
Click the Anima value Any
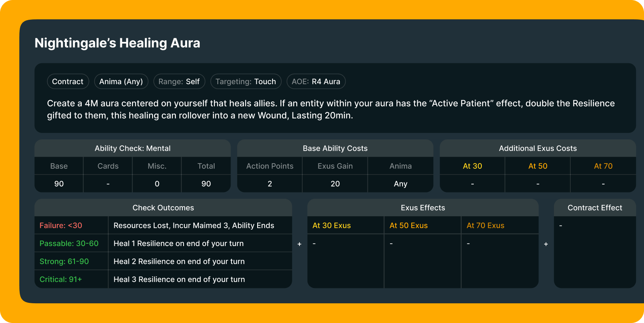pyautogui.click(x=400, y=184)
